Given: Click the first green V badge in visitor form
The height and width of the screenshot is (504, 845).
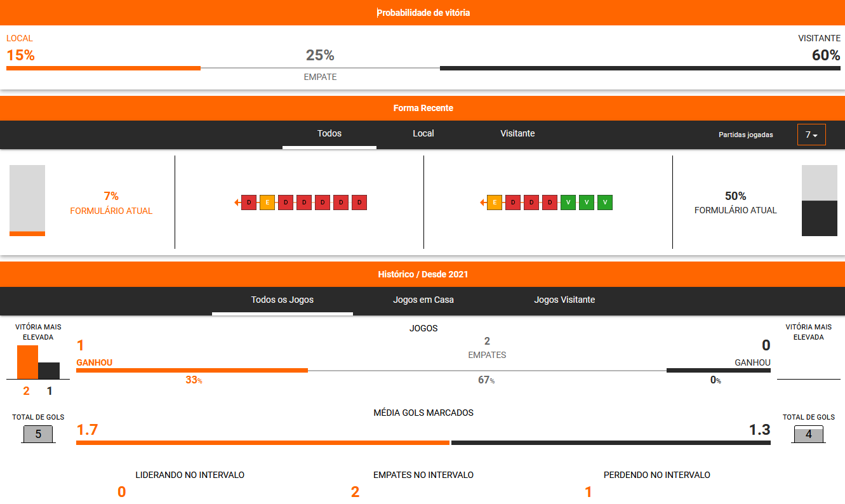Looking at the screenshot, I should pos(568,202).
